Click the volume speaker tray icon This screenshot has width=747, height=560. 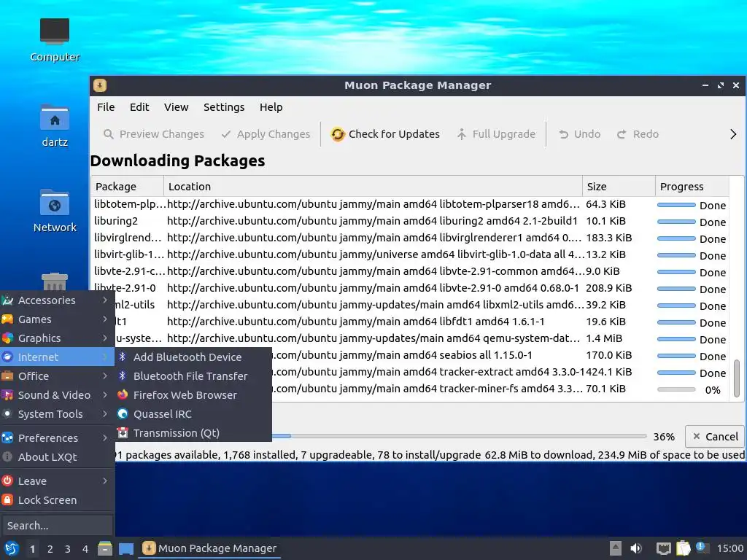(x=636, y=548)
